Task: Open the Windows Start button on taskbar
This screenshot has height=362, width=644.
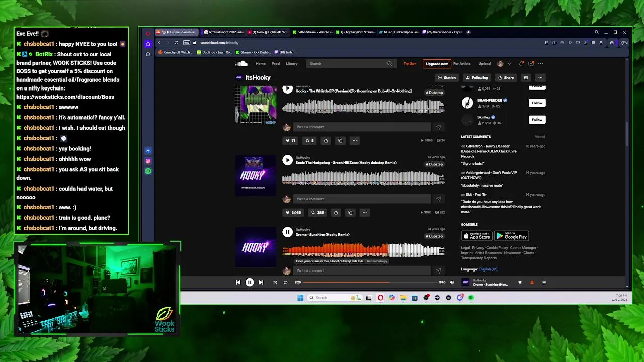Action: 300,298
